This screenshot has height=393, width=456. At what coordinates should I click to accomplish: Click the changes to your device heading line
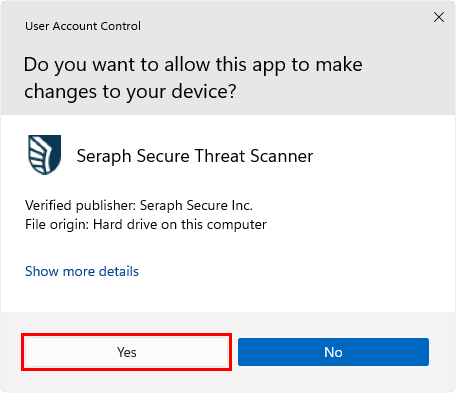[130, 92]
